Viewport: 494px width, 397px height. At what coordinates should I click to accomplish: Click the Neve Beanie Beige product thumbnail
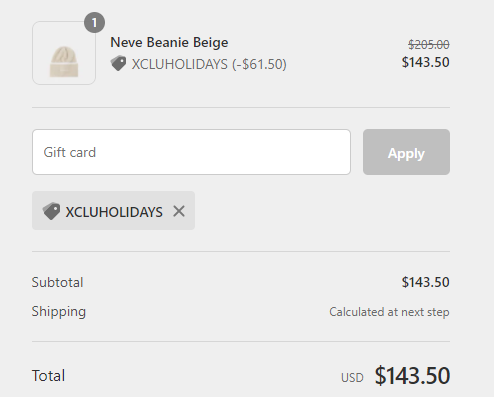coord(64,53)
